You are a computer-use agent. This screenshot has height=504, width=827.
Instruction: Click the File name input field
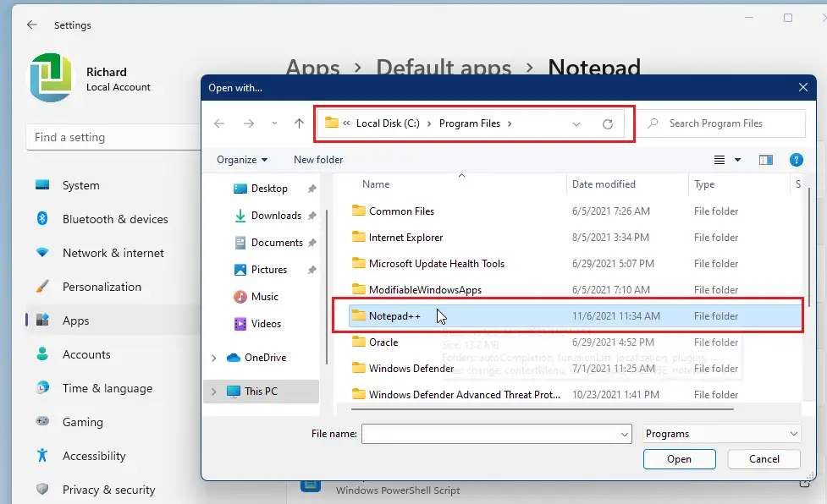point(489,434)
